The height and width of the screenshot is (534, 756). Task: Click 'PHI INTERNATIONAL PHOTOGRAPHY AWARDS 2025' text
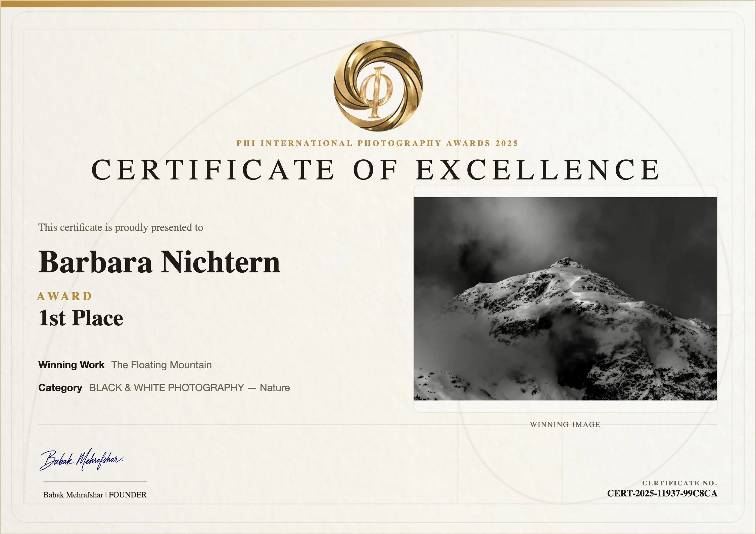[x=378, y=143]
